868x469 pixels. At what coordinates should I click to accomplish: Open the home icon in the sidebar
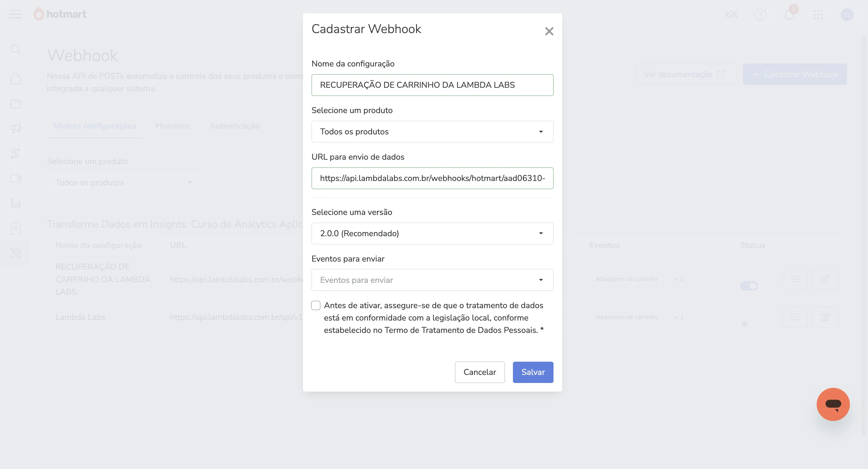tap(16, 79)
